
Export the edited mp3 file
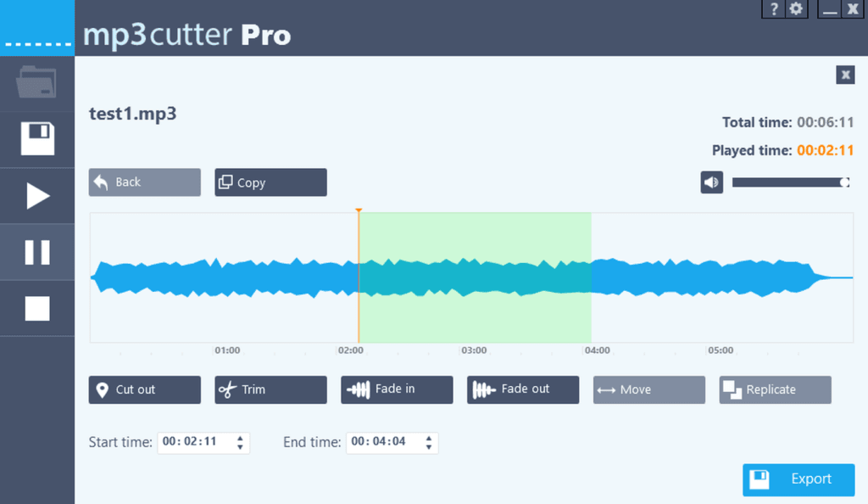pyautogui.click(x=798, y=479)
